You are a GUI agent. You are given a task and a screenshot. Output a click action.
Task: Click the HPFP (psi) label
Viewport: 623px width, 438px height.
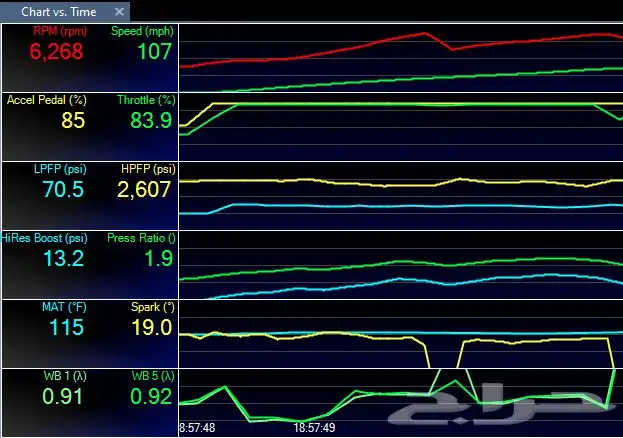148,169
